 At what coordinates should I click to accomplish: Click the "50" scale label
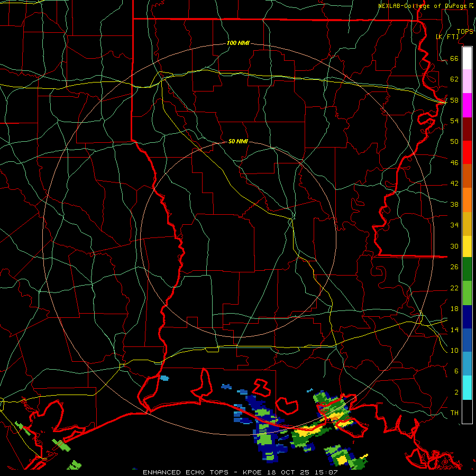(454, 141)
